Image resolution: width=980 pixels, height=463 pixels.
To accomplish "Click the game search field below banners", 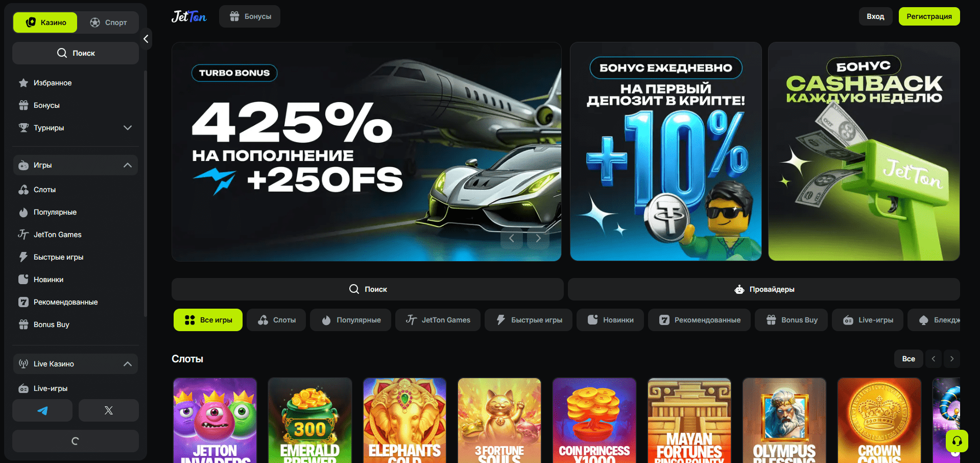I will click(x=368, y=289).
